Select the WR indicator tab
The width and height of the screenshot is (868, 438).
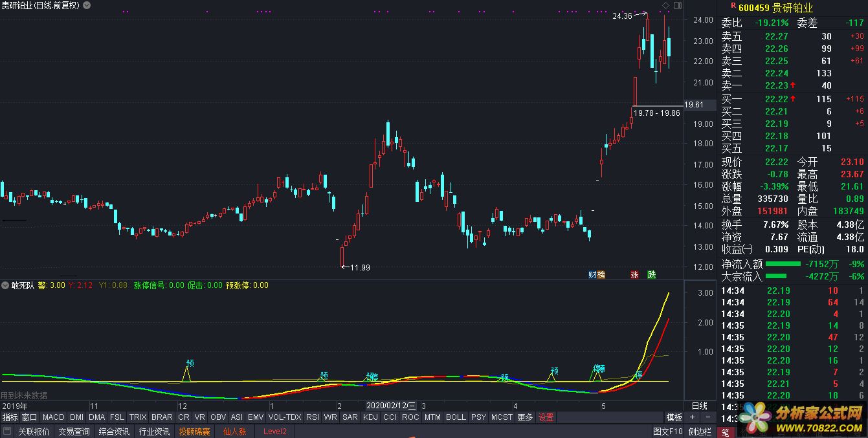tap(331, 417)
